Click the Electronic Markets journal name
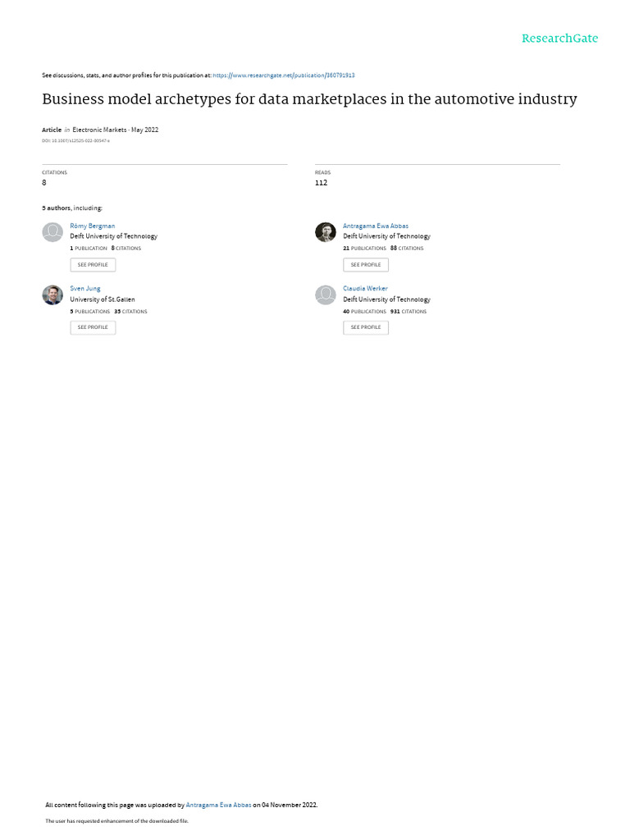 (99, 130)
